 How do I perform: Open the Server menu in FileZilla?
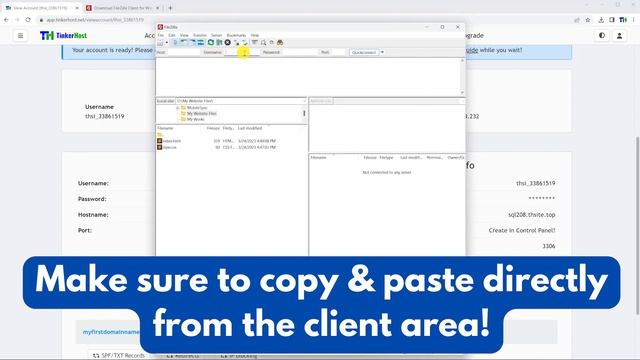pyautogui.click(x=217, y=35)
